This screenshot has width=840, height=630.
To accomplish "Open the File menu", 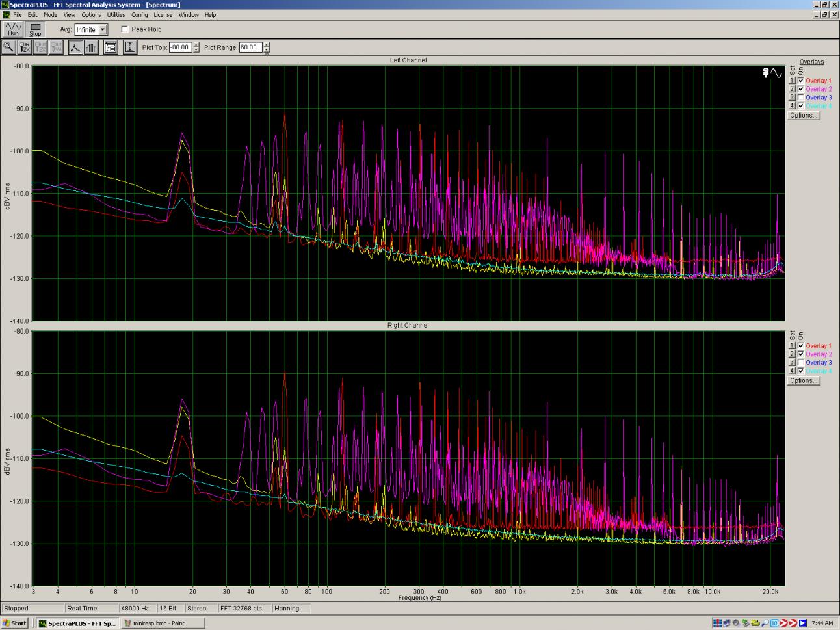I will coord(17,14).
